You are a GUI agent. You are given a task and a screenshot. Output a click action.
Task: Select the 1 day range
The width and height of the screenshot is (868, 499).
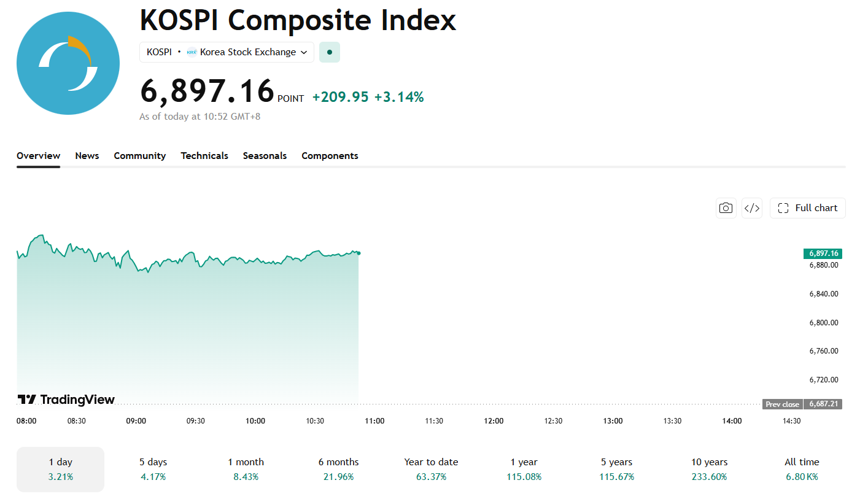pyautogui.click(x=61, y=470)
